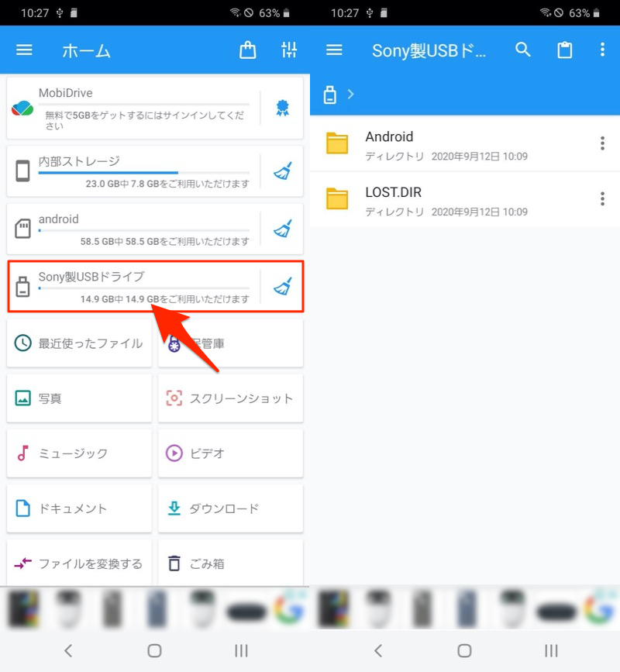Clean 内部ストレージ with the broom icon
The width and height of the screenshot is (620, 672).
[x=282, y=171]
